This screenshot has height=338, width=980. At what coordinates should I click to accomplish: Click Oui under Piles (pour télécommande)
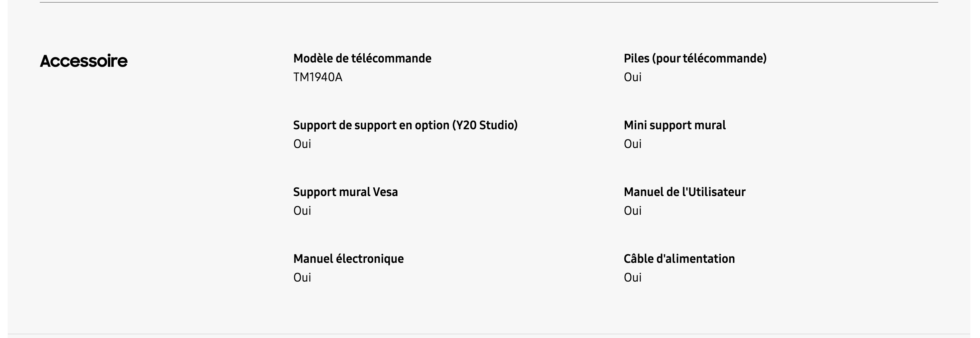(x=632, y=77)
